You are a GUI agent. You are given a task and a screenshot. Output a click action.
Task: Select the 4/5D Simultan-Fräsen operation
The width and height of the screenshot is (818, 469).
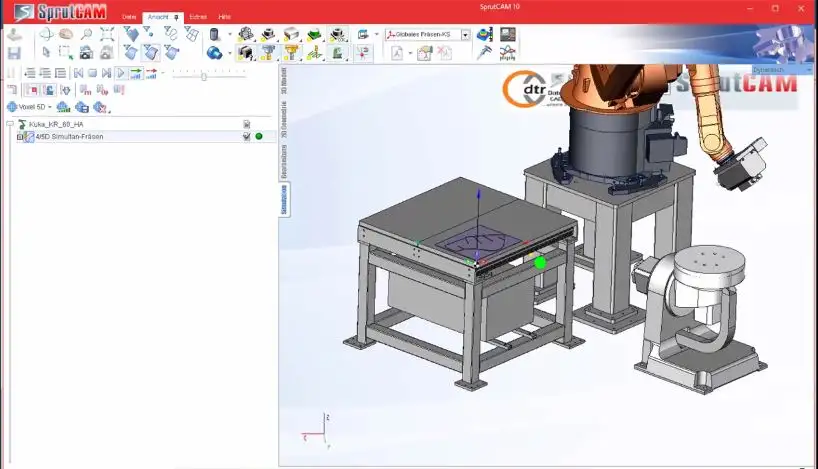click(69, 137)
